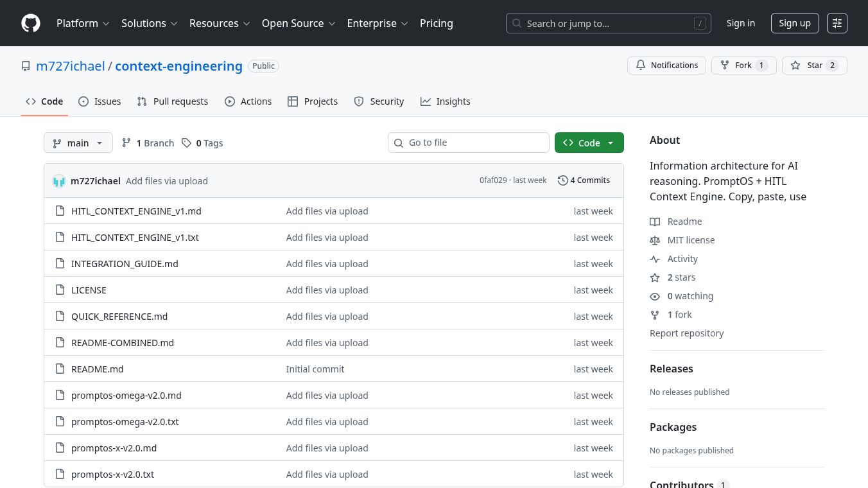Open the green Code dropdown

pos(589,143)
